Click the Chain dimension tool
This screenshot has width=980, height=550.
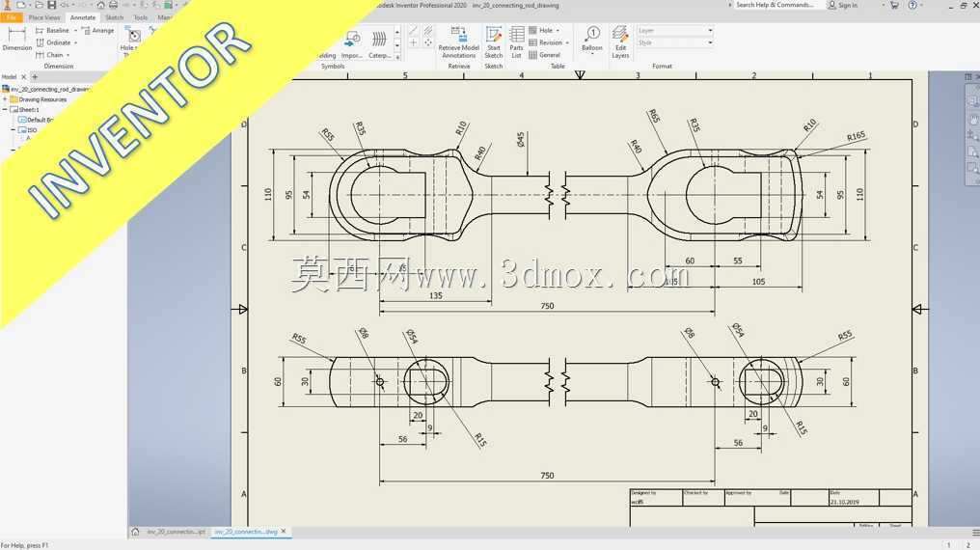pos(49,55)
